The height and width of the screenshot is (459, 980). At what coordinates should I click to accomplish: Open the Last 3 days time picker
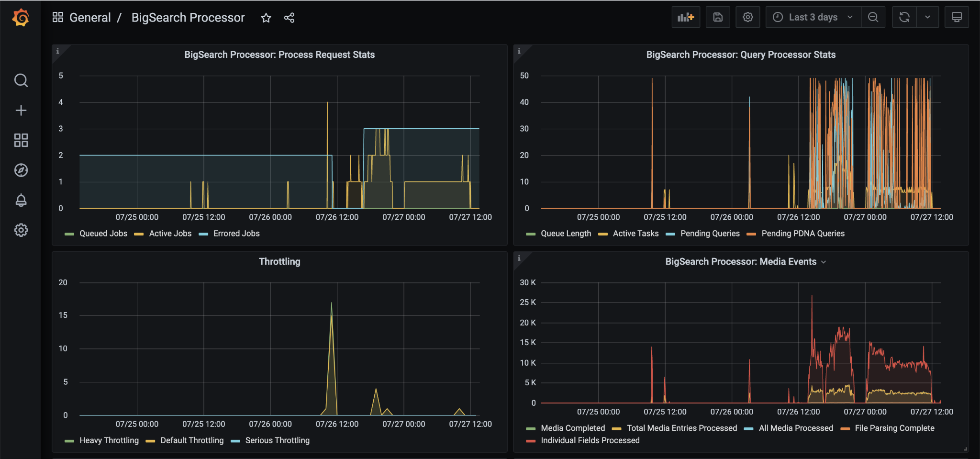coord(813,17)
